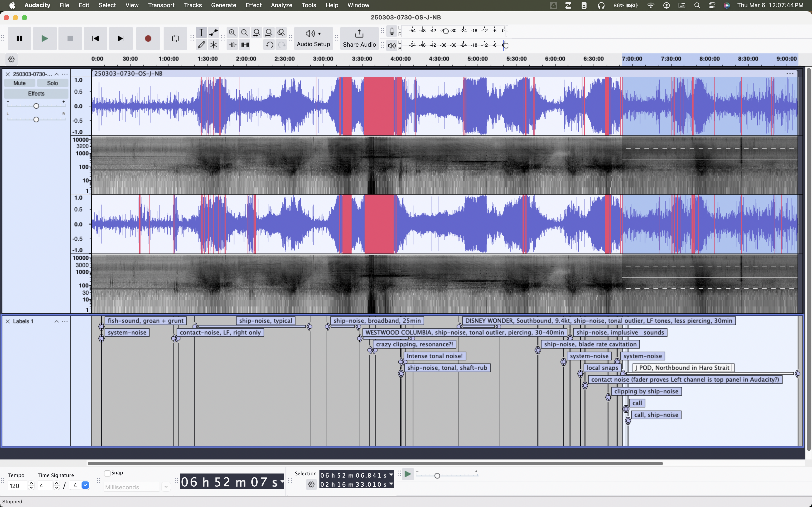Image resolution: width=812 pixels, height=507 pixels.
Task: Select the Envelope tool
Action: coord(213,33)
